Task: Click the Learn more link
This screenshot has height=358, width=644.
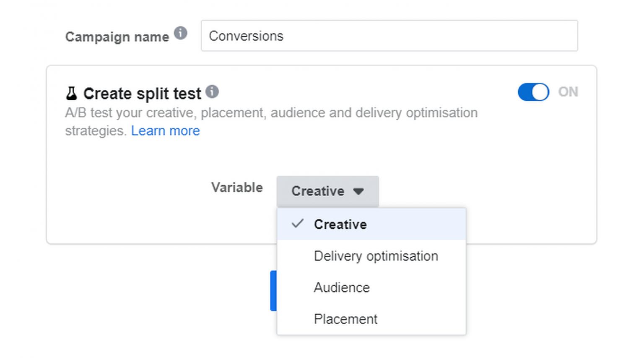Action: [x=165, y=131]
